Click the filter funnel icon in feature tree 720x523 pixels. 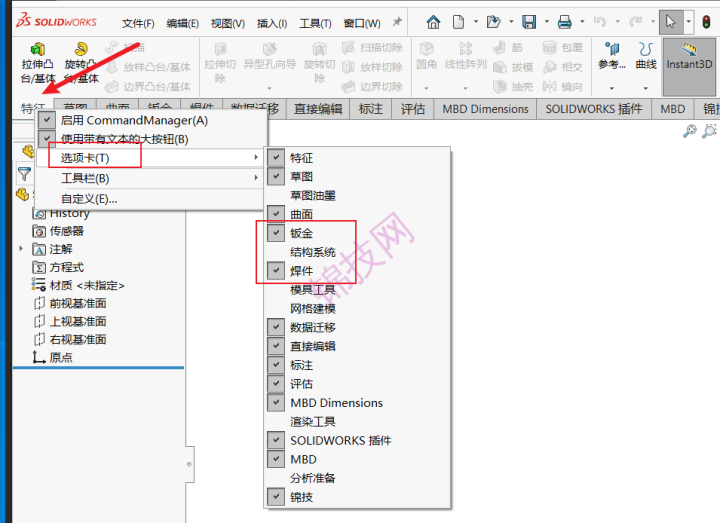[24, 174]
